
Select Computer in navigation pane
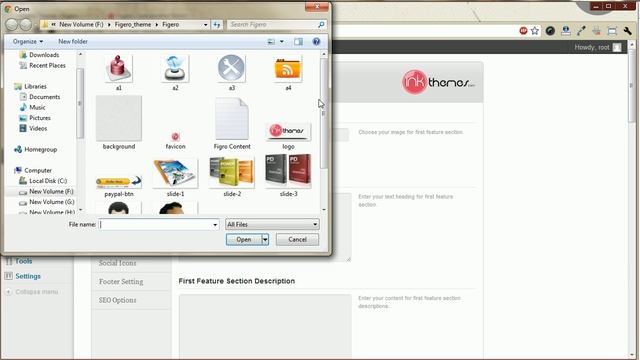coord(33,170)
